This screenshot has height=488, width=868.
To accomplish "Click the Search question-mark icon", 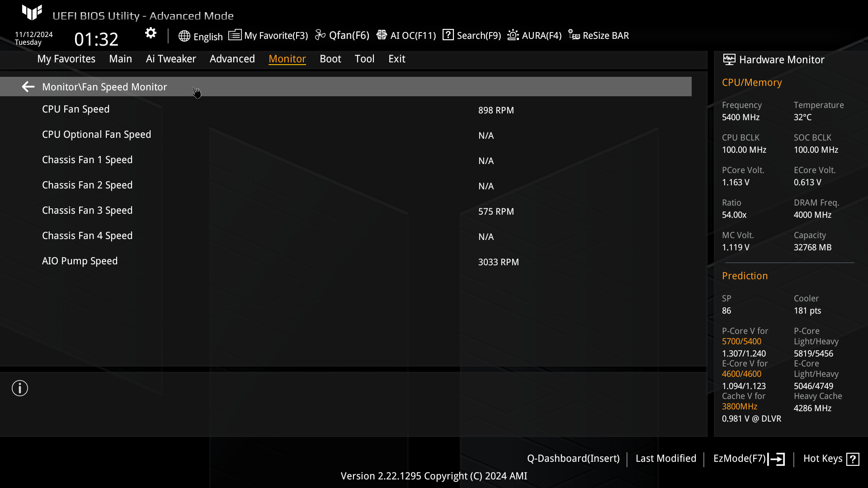I will coord(448,35).
